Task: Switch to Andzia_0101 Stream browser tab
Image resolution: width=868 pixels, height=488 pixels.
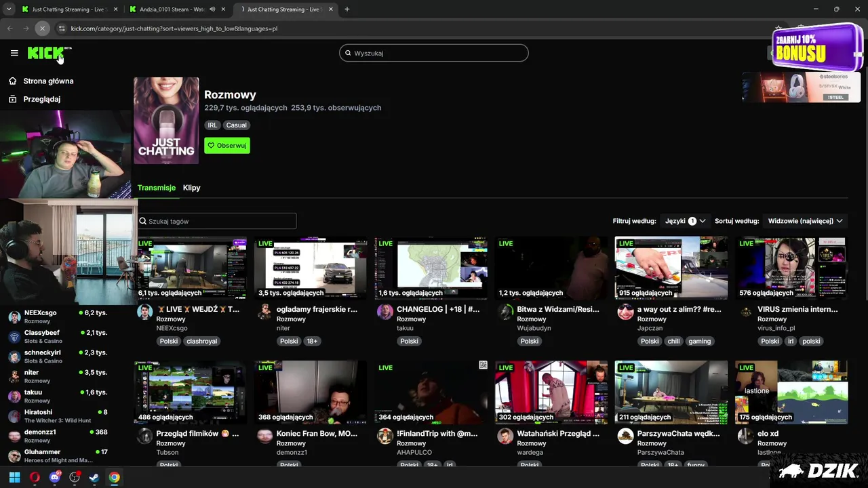Action: click(178, 9)
